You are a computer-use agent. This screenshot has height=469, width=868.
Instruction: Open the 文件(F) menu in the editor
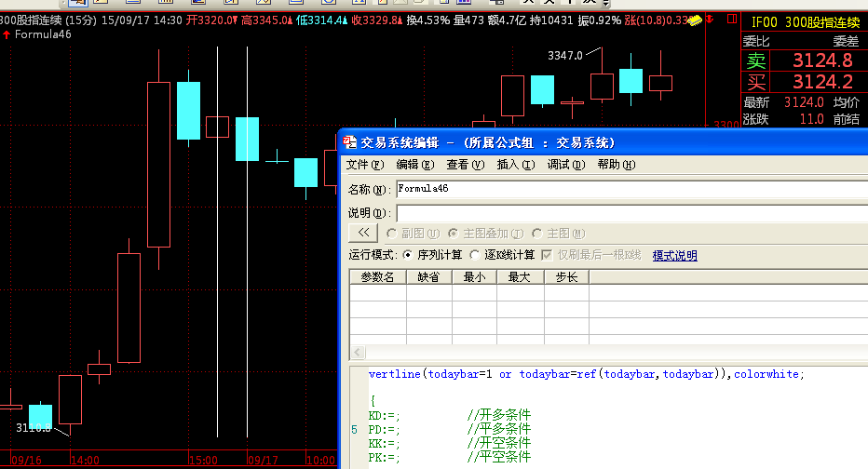(x=365, y=165)
